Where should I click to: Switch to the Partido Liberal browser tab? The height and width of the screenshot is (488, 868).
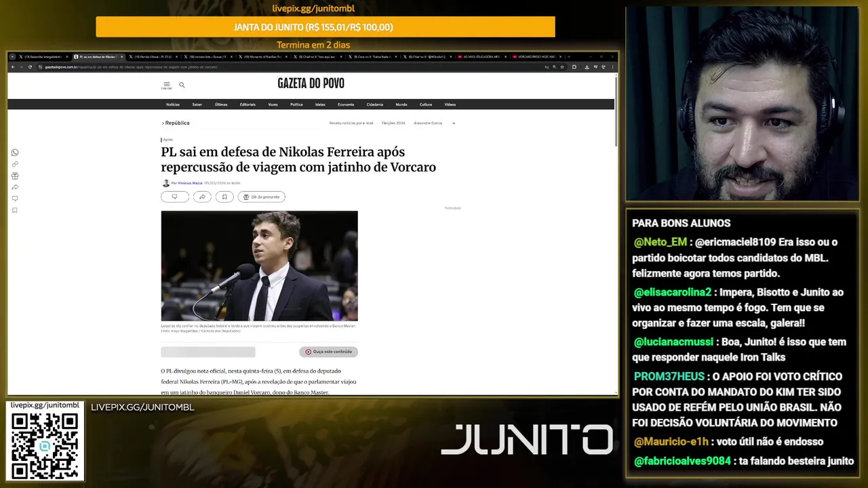pyautogui.click(x=153, y=57)
